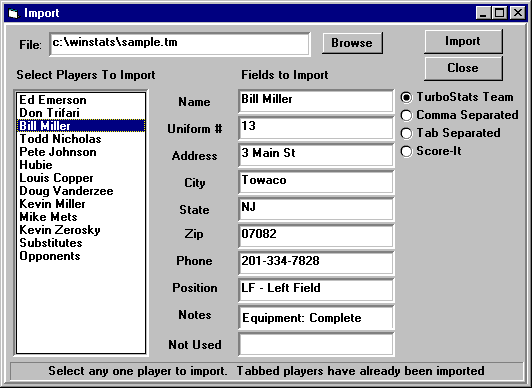Click the Uniform # field containing 13

[316, 128]
